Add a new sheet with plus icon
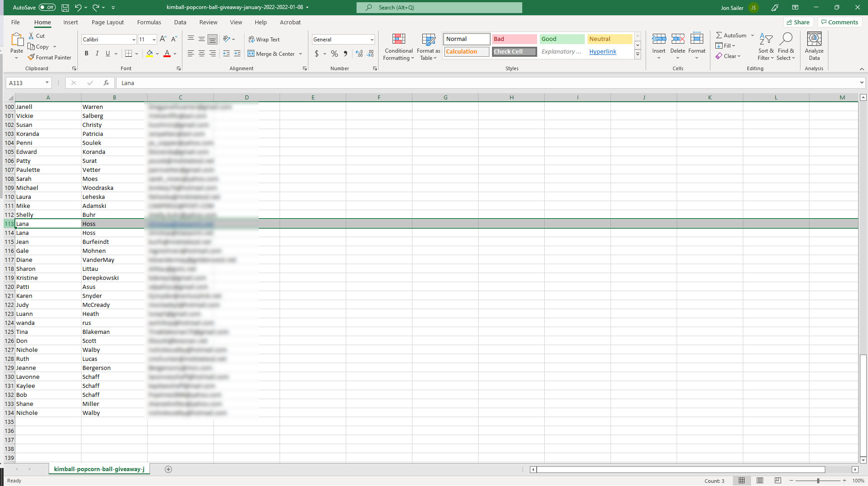 168,469
